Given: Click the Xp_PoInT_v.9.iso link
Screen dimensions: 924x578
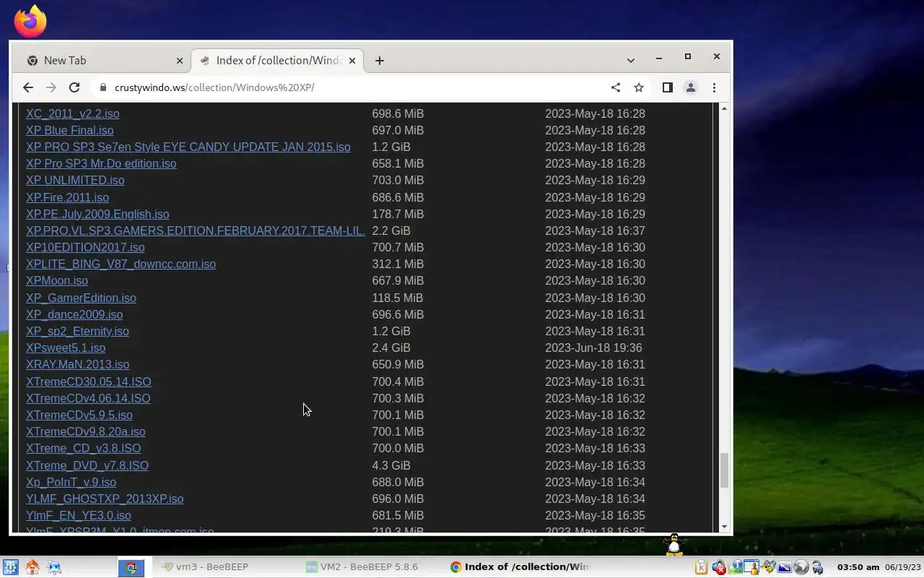Looking at the screenshot, I should (71, 482).
